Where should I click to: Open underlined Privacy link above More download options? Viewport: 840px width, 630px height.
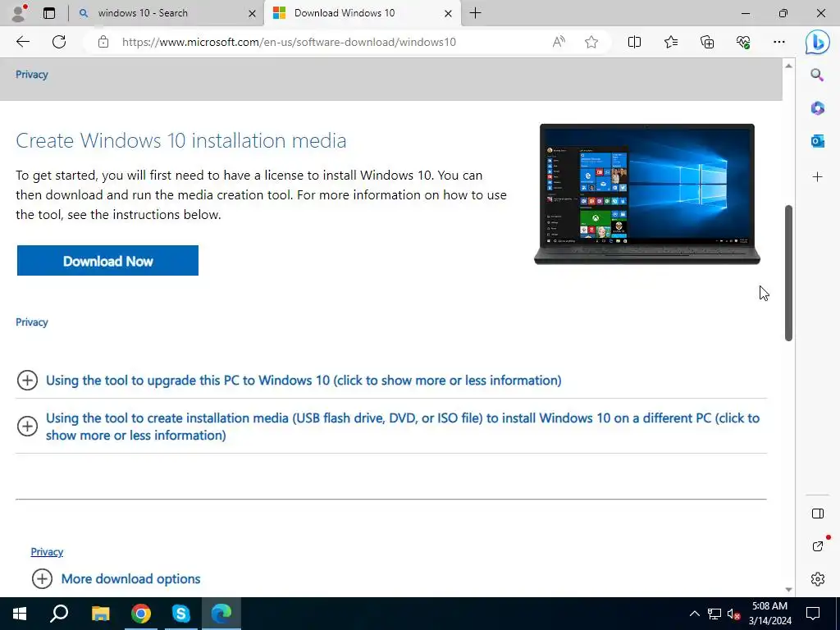(x=47, y=552)
